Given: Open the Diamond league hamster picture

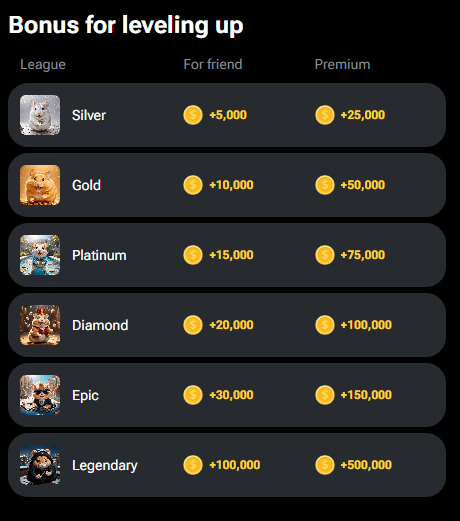Looking at the screenshot, I should pyautogui.click(x=40, y=325).
